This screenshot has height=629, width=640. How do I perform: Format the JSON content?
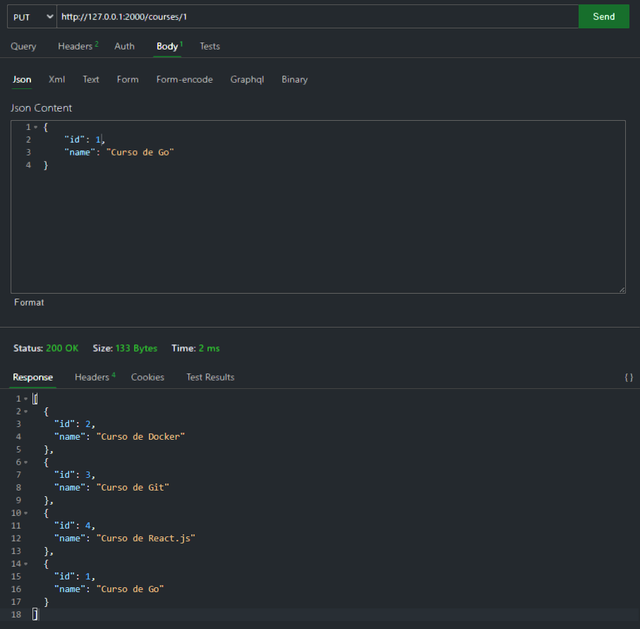pos(29,302)
